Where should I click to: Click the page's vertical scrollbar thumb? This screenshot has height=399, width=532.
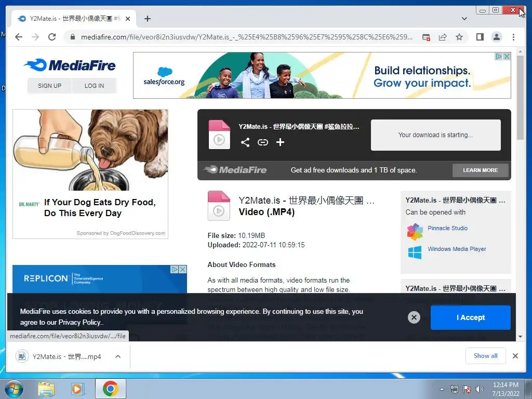pos(520,98)
